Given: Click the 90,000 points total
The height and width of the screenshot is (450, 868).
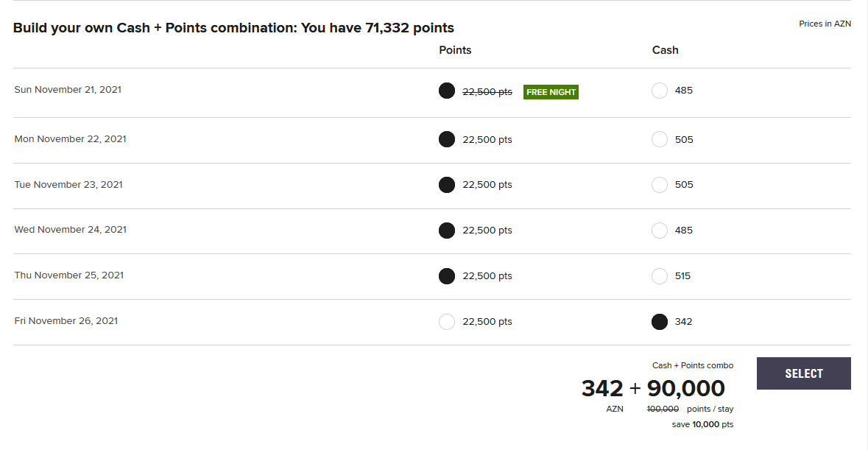Looking at the screenshot, I should click(686, 388).
